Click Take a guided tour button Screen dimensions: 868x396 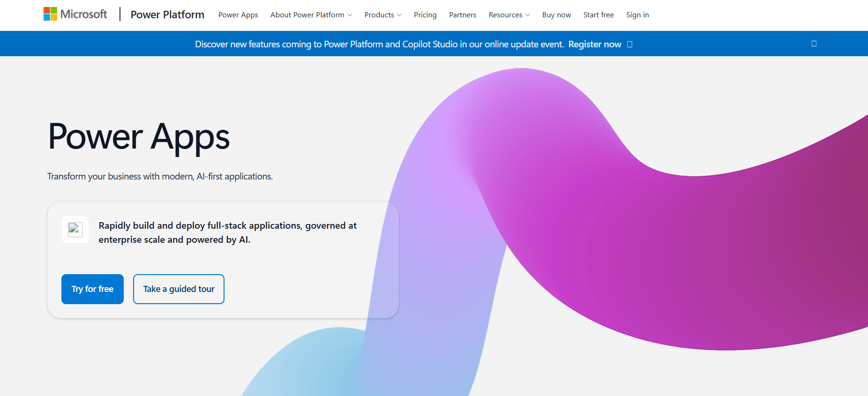point(179,289)
